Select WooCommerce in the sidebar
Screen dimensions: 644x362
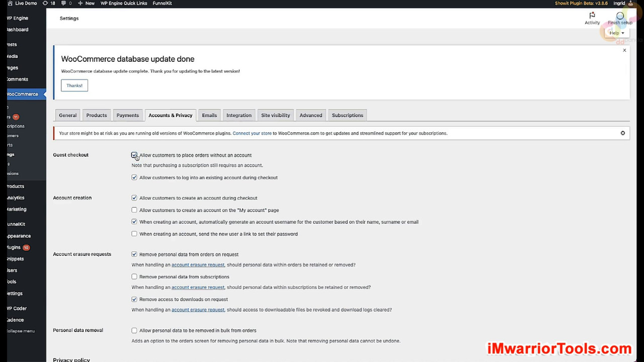[23, 94]
